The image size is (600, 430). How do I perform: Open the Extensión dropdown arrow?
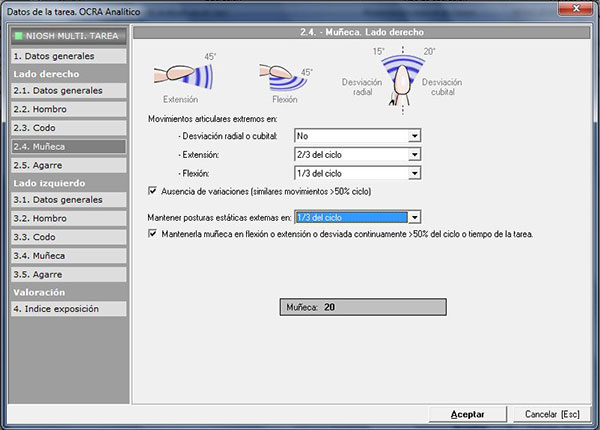tap(414, 155)
